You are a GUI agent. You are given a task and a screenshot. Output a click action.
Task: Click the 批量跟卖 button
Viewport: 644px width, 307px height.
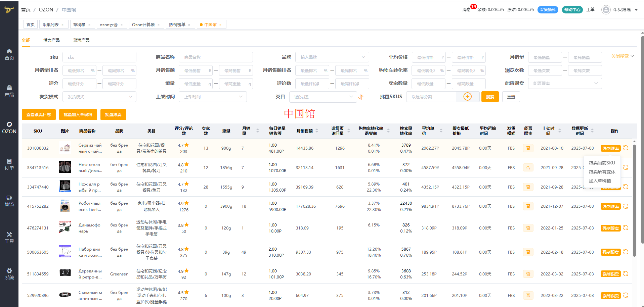(113, 114)
